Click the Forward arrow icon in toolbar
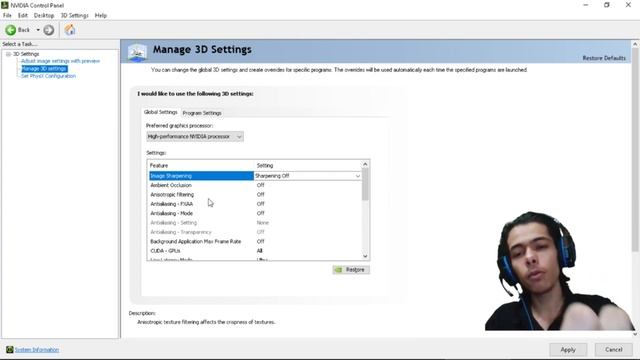Image resolution: width=640 pixels, height=360 pixels. (49, 30)
